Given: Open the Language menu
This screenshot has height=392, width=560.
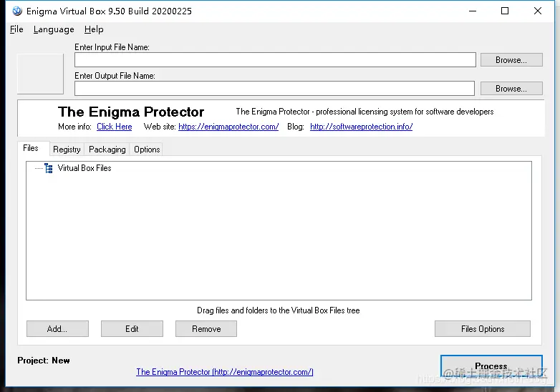Looking at the screenshot, I should [x=54, y=29].
